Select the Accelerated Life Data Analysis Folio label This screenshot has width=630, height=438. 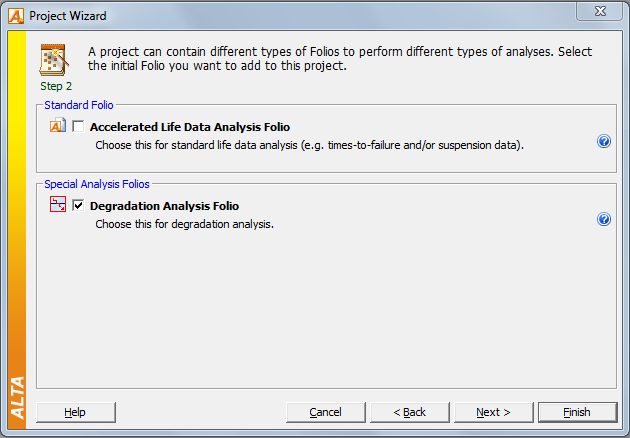pyautogui.click(x=190, y=127)
